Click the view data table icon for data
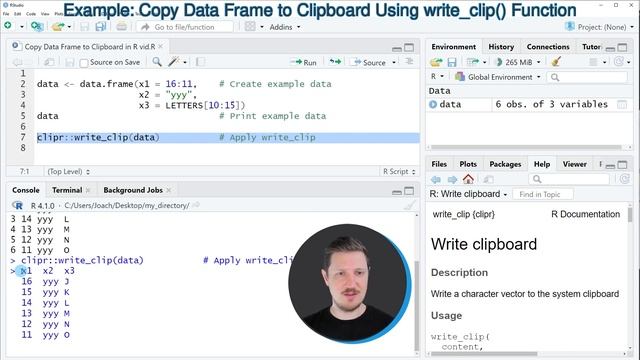Screen dimensions: 640x360 click(622, 104)
